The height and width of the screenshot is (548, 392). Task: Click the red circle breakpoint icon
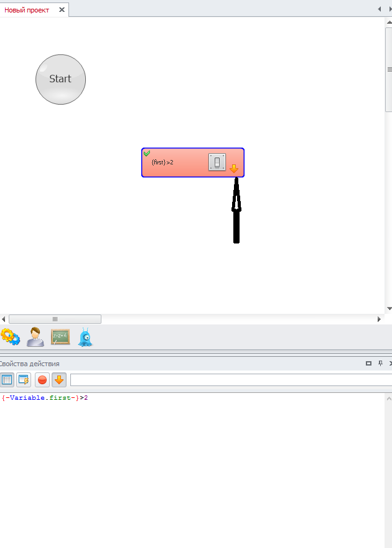tap(42, 380)
